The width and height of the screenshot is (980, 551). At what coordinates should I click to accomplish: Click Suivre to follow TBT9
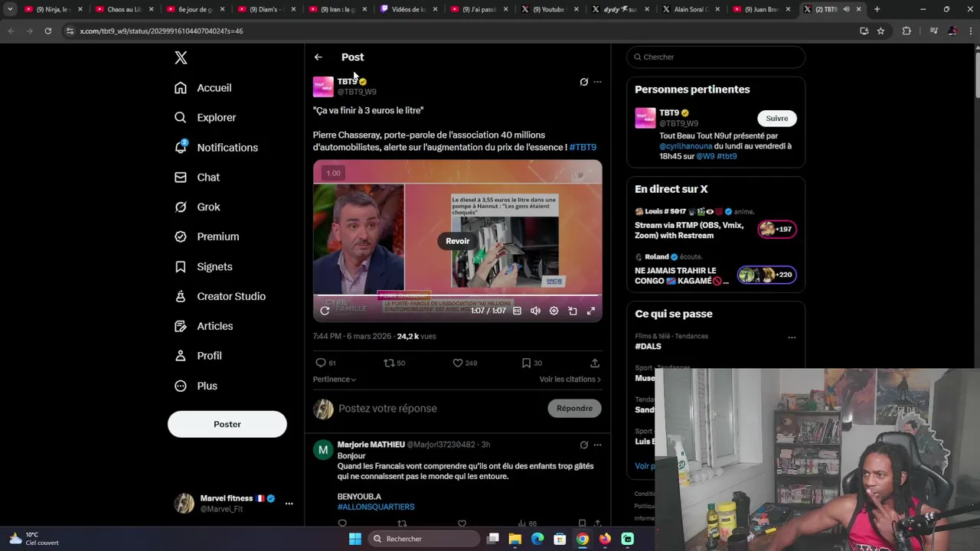click(776, 119)
